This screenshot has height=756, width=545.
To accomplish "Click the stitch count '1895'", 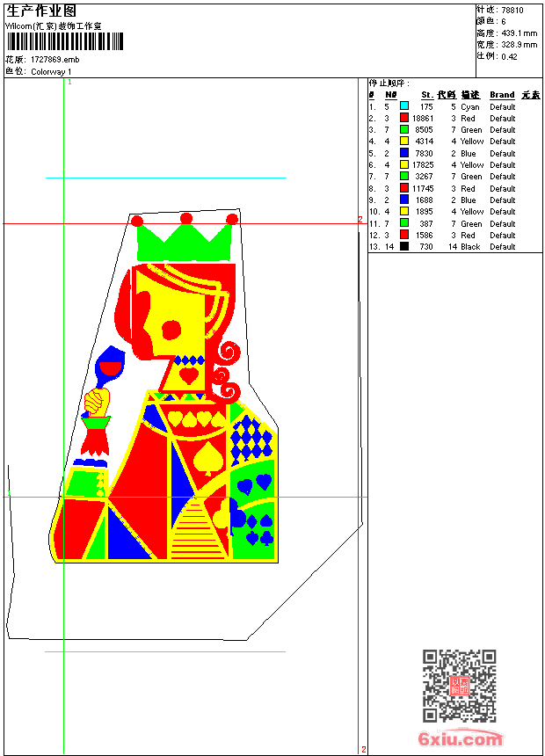I will [x=424, y=212].
